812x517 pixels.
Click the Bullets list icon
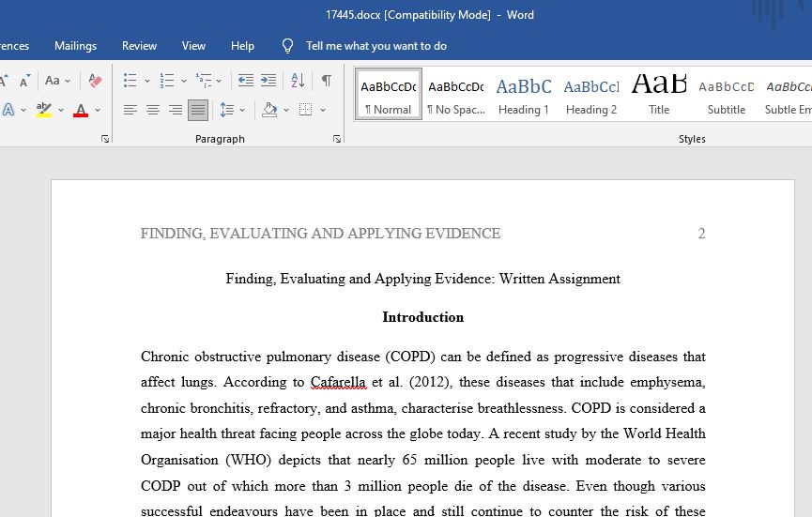tap(130, 81)
